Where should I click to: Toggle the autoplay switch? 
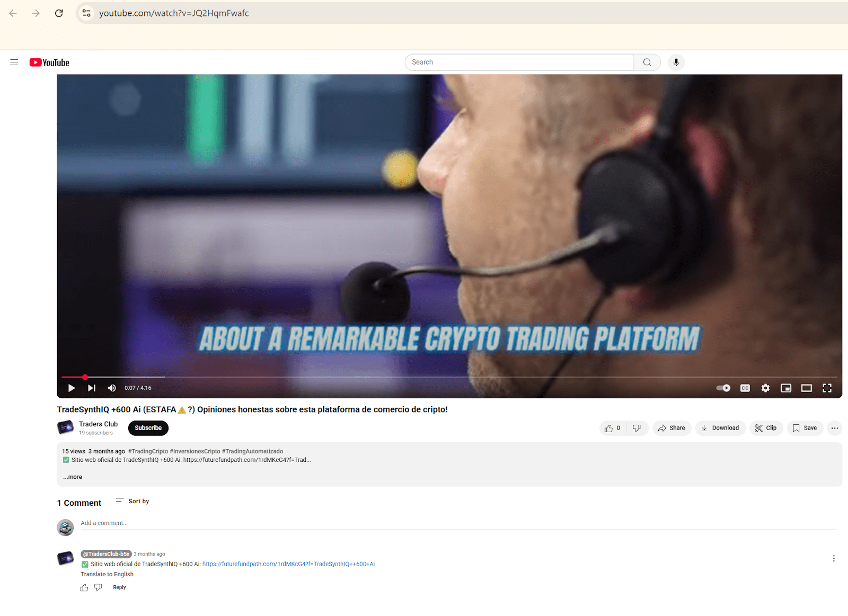[723, 388]
